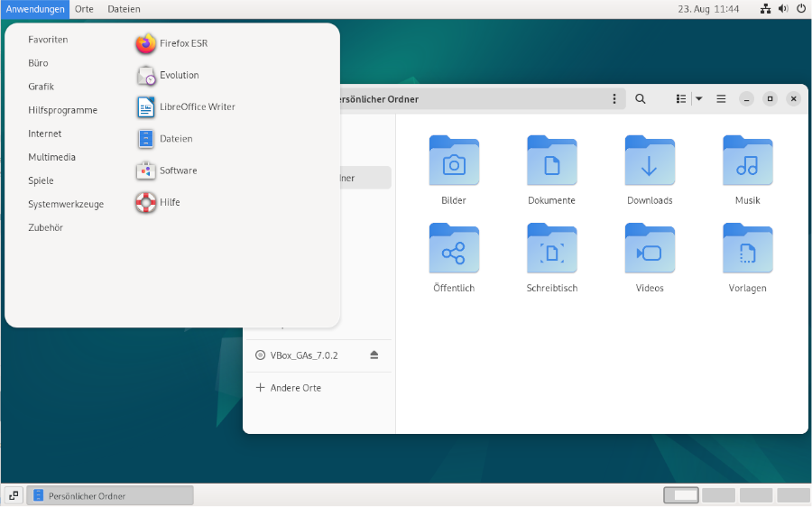The image size is (812, 507).
Task: Open Dateien file manager from Favoriten
Action: (164, 139)
